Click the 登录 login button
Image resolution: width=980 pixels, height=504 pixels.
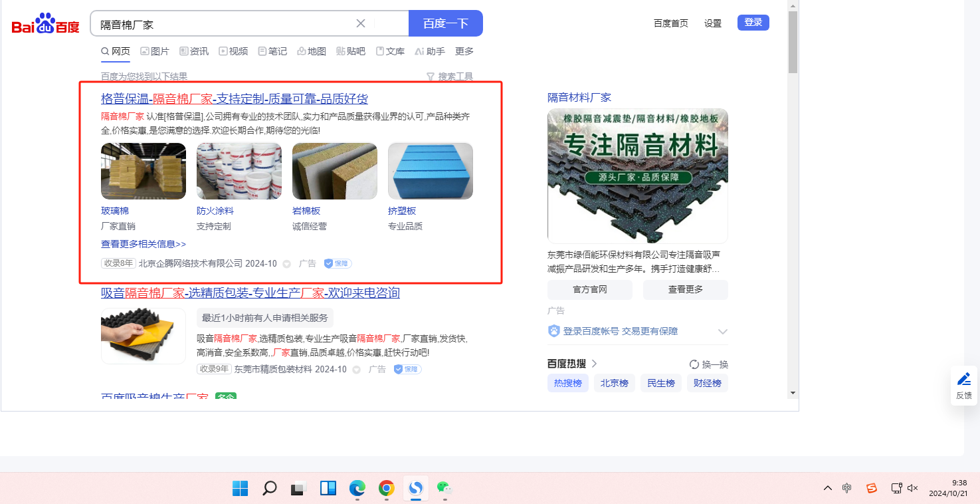coord(753,23)
